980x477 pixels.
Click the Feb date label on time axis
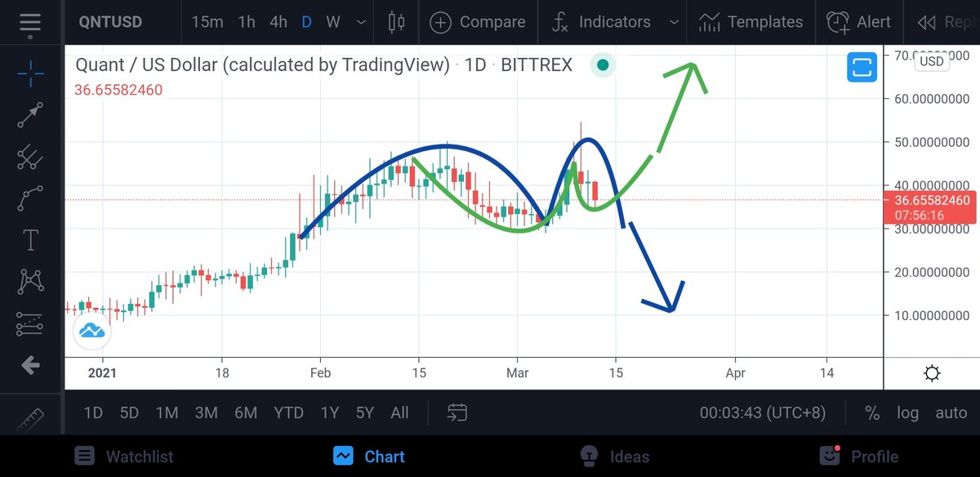(x=319, y=372)
